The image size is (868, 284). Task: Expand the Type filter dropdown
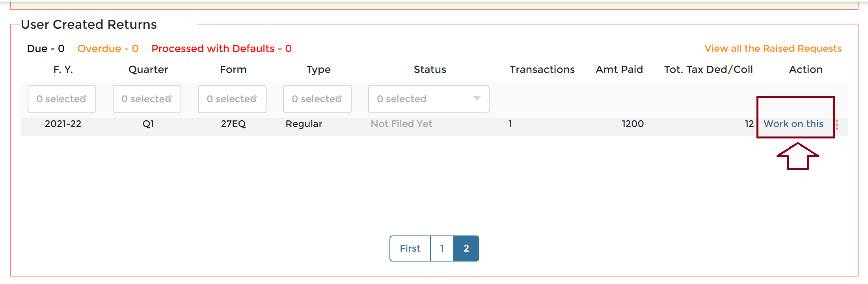tap(317, 99)
